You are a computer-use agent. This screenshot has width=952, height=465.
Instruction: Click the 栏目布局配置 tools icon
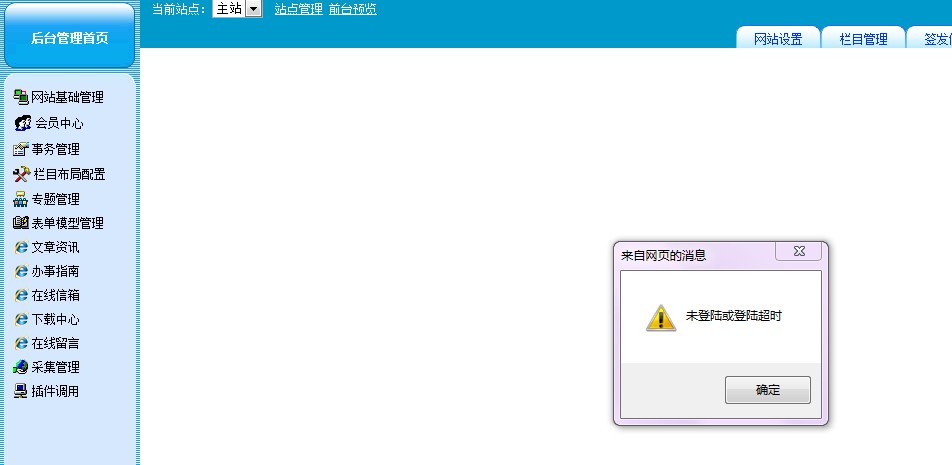coord(22,174)
